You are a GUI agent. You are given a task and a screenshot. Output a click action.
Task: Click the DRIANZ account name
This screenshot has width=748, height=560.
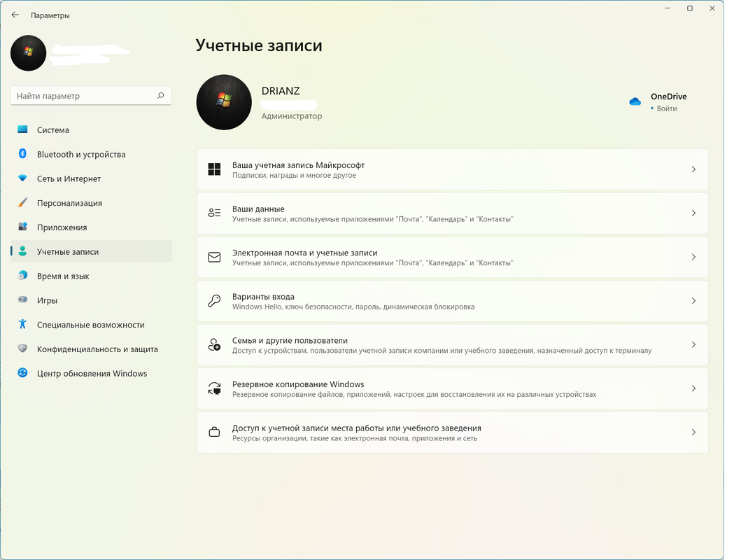click(281, 91)
